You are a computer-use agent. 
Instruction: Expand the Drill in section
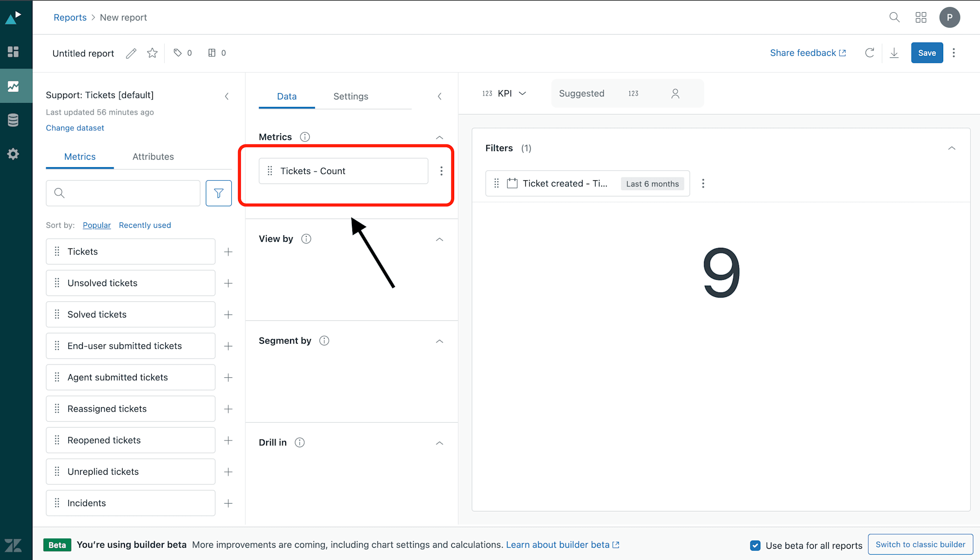point(438,442)
